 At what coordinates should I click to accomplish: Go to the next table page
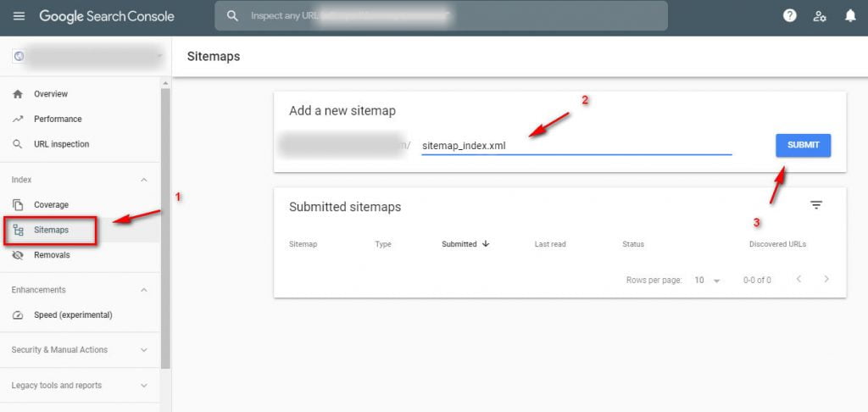(x=826, y=279)
